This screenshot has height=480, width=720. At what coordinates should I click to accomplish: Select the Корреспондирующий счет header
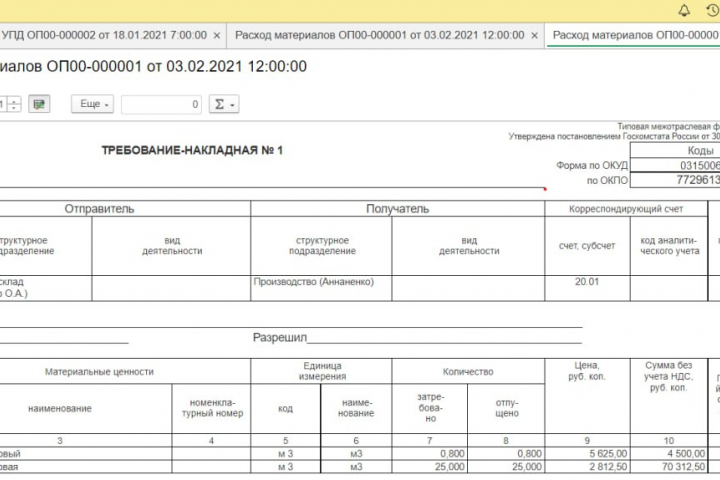click(626, 209)
